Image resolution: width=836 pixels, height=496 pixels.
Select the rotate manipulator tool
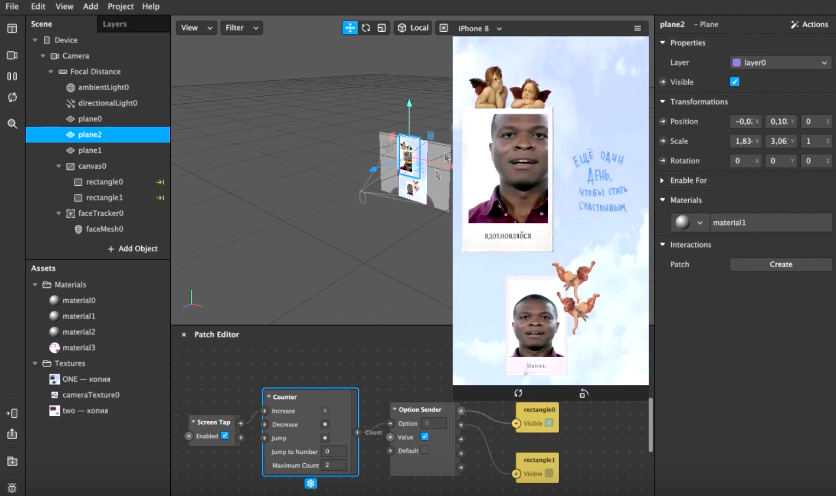(366, 28)
